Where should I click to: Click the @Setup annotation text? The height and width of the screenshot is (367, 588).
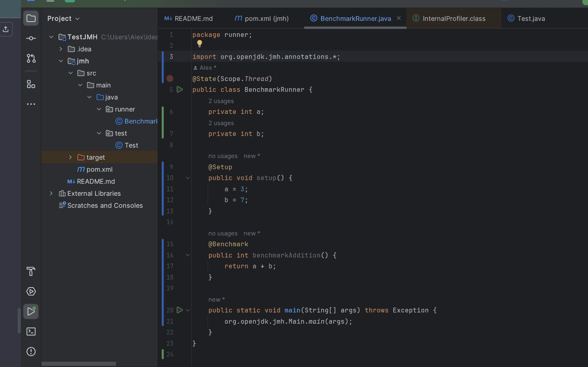click(220, 167)
